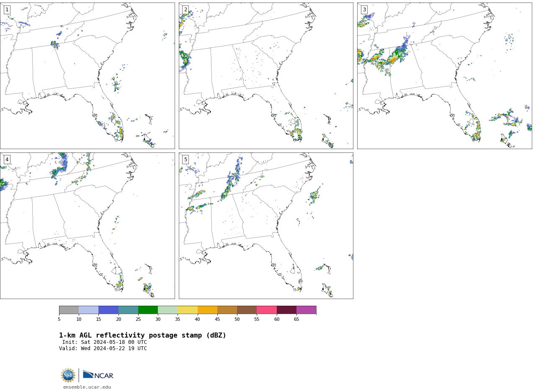
Task: Click colorbar tick label 25
Action: click(138, 320)
